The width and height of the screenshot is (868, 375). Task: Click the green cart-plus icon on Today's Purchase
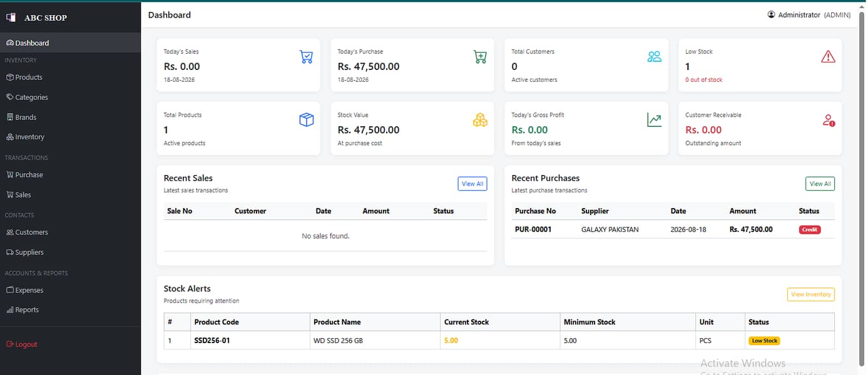coord(480,57)
